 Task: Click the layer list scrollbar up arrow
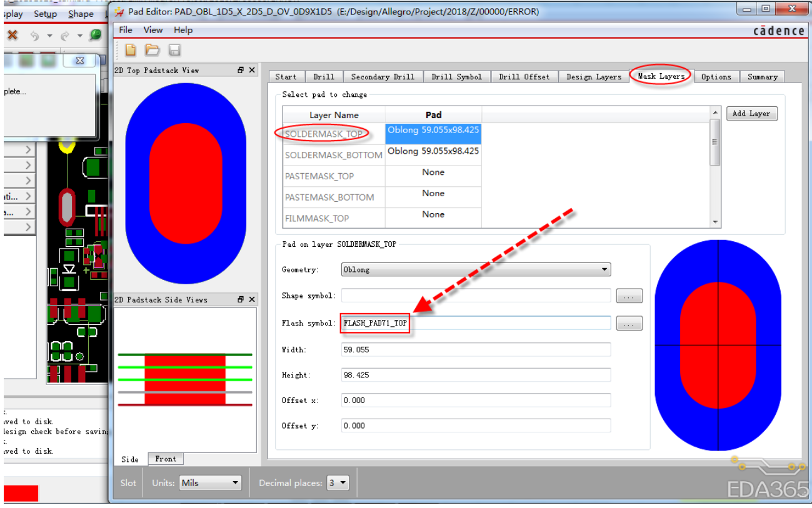tap(715, 112)
